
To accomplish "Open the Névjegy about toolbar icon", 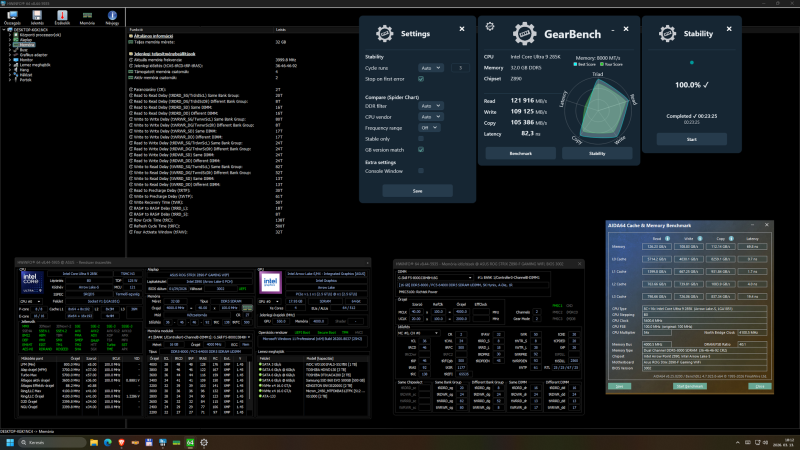I will click(x=112, y=17).
